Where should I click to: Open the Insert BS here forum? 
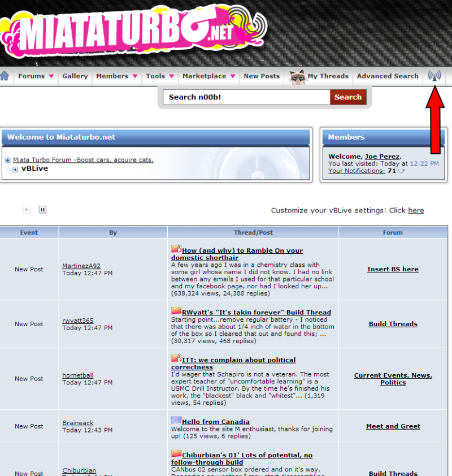[393, 269]
